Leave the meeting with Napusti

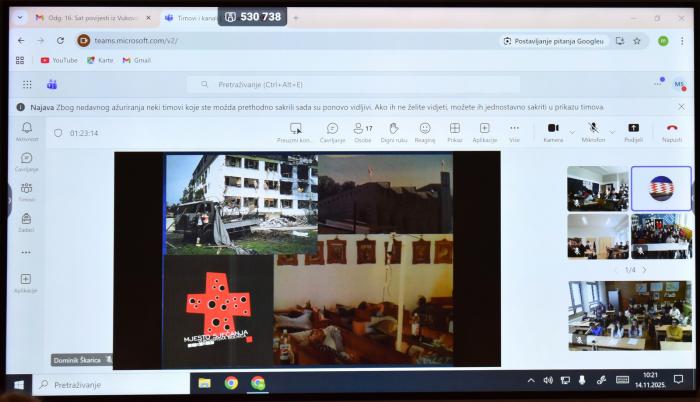[672, 129]
